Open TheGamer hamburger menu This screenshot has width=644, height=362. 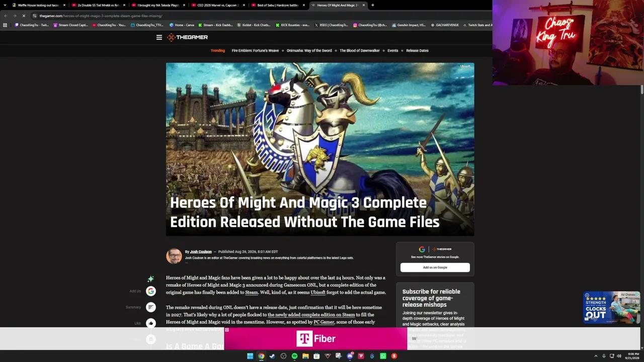point(159,37)
